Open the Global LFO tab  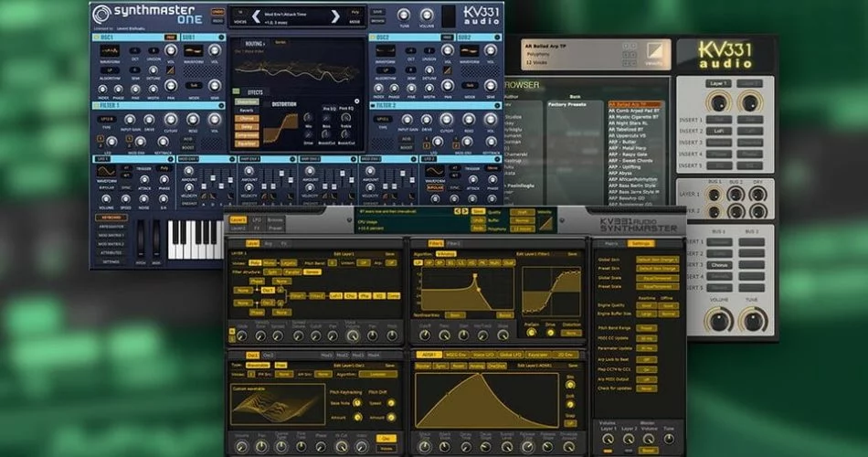click(510, 355)
